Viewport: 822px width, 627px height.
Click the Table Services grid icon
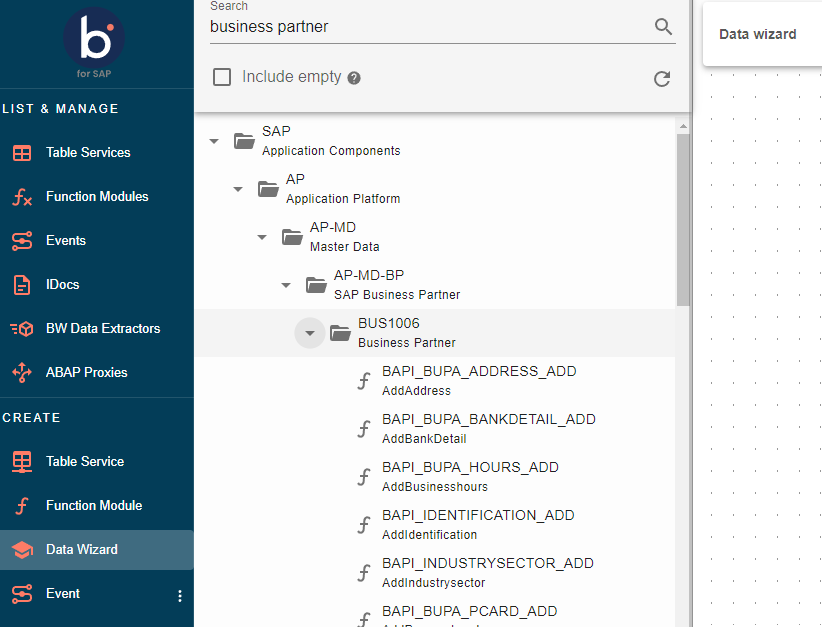click(22, 153)
